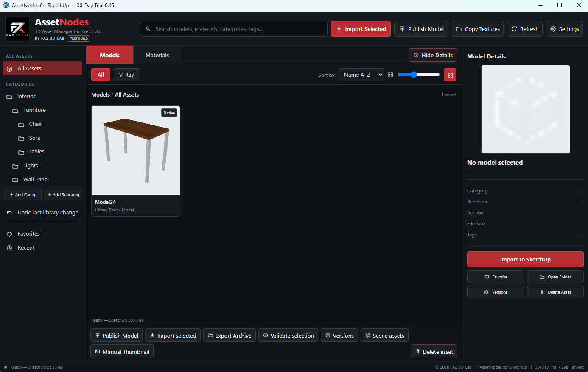The height and width of the screenshot is (372, 588).
Task: Click Manual Thumbnail button
Action: (x=122, y=352)
